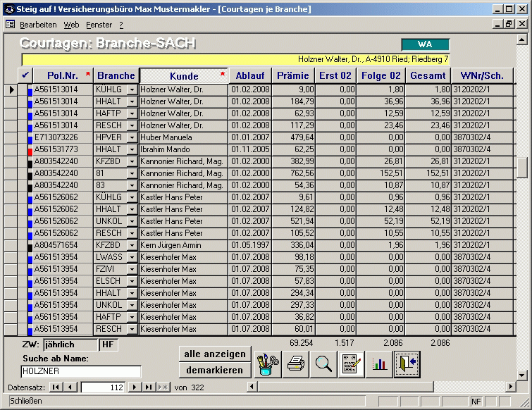
Task: Toggle mark checkbox in Kiesenhofer ELSCH row
Action: [x=23, y=281]
